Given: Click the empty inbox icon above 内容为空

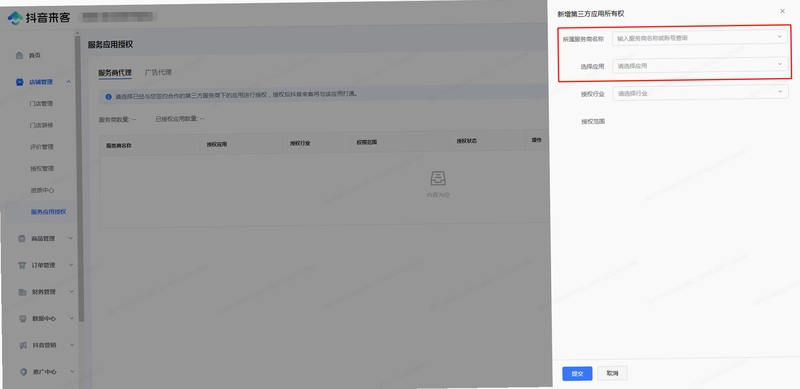Looking at the screenshot, I should [x=438, y=178].
